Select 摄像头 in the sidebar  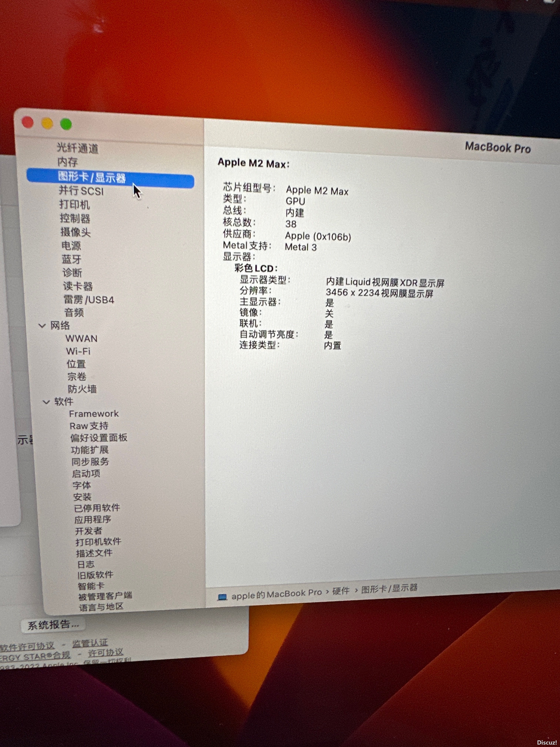(x=76, y=232)
